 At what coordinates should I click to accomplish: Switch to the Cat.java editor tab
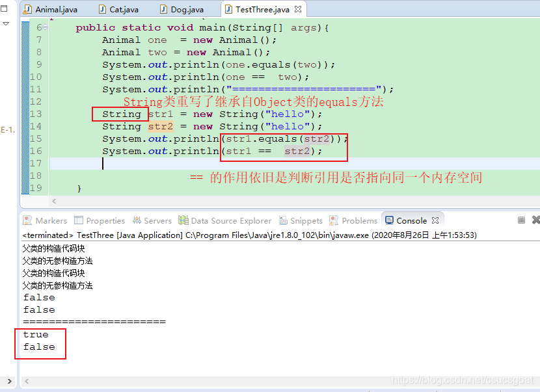pyautogui.click(x=119, y=9)
